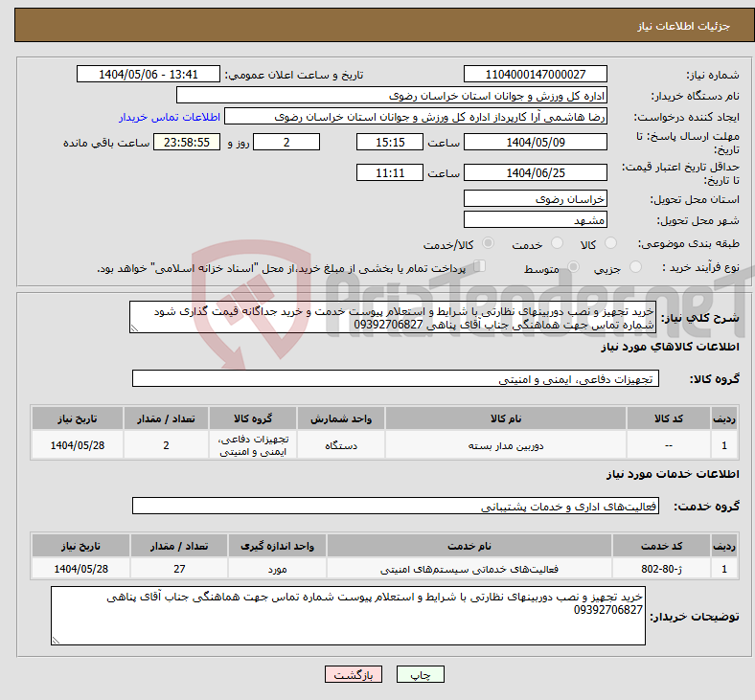The width and height of the screenshot is (755, 700).
Task: Click the buyer organization name field
Action: click(x=392, y=95)
